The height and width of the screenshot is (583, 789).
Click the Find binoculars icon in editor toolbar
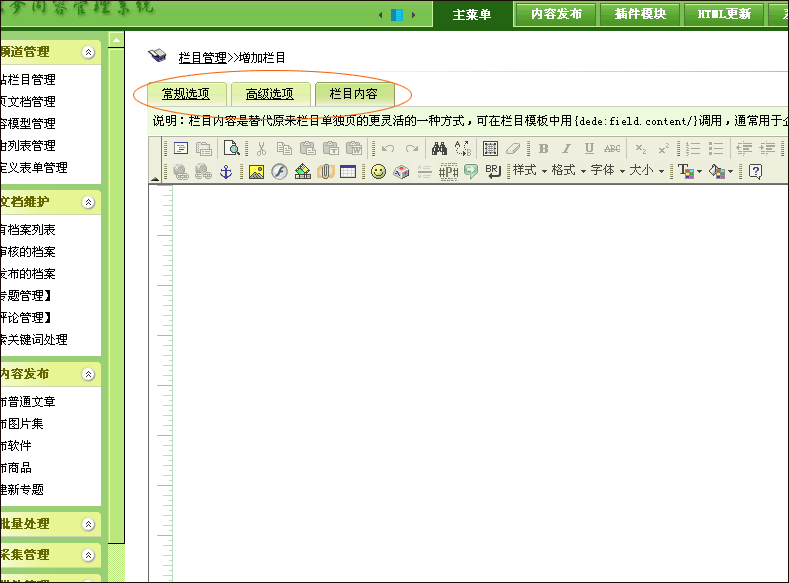(x=439, y=148)
